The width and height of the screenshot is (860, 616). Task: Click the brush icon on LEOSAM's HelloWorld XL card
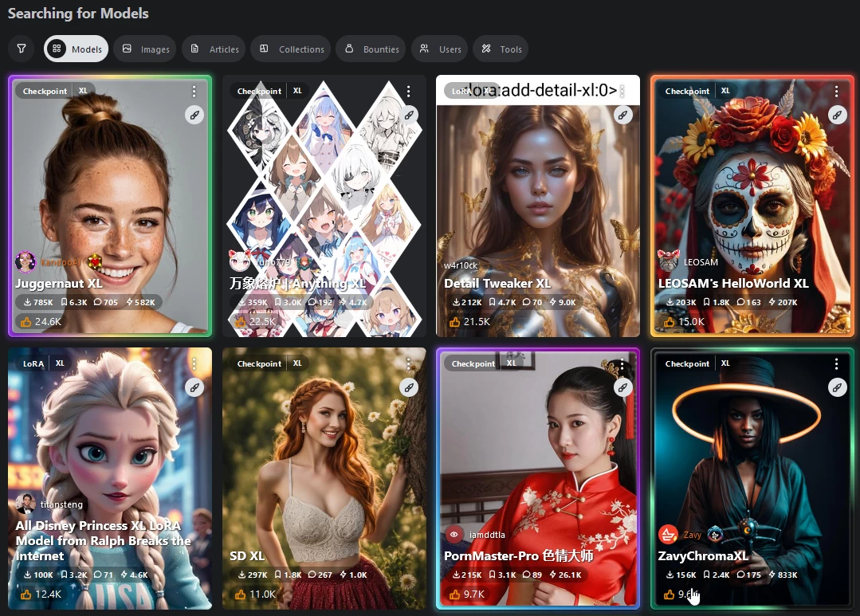[x=838, y=116]
